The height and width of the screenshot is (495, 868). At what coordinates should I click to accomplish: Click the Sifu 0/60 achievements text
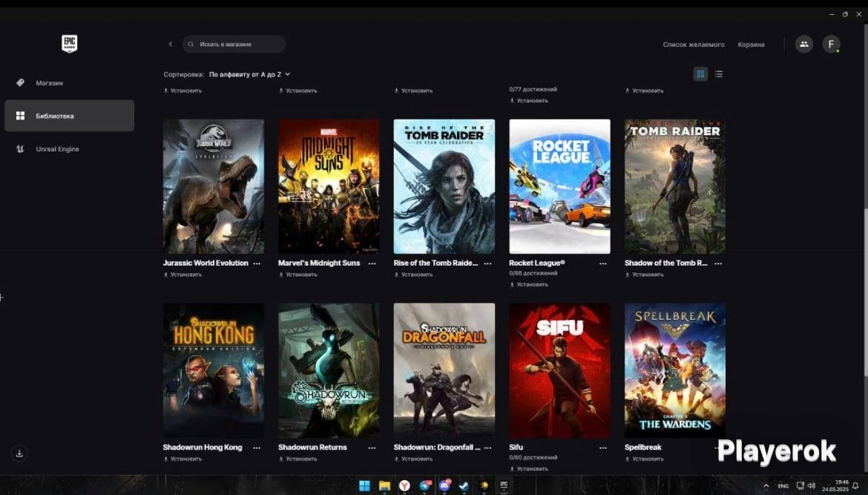coord(533,458)
